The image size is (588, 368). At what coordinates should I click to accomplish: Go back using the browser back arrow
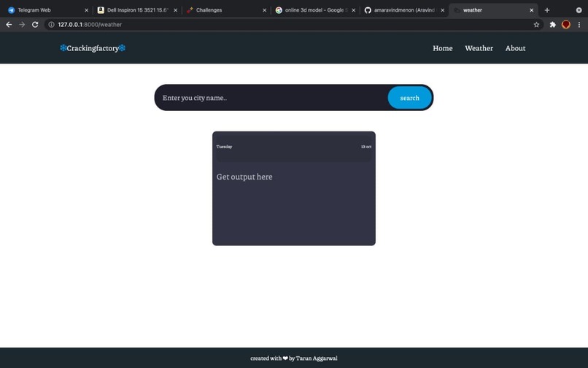(9, 24)
